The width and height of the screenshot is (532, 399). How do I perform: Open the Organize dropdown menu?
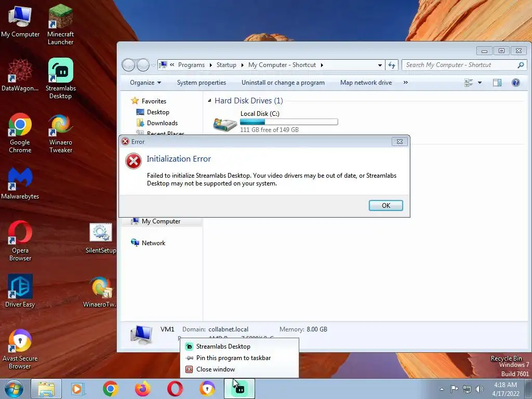145,83
